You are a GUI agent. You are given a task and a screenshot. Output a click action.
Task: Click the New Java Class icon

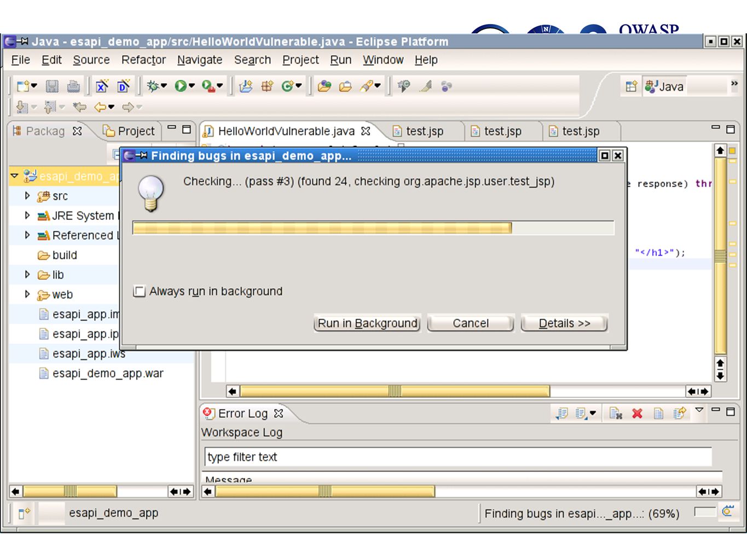pyautogui.click(x=288, y=86)
